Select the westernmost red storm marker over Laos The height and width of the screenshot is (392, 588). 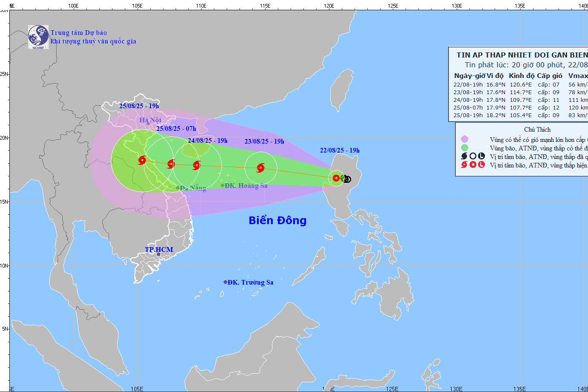(142, 160)
